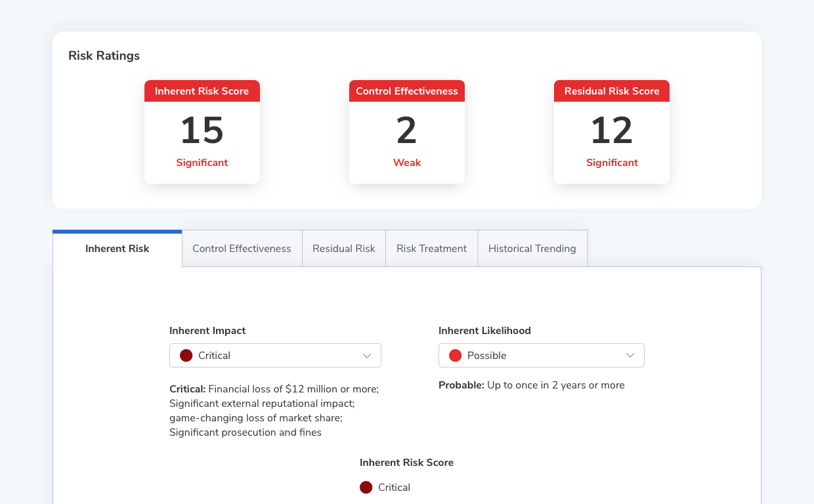Click the dot next to Critical Inherent Risk Score
Image resolution: width=814 pixels, height=504 pixels.
[366, 487]
